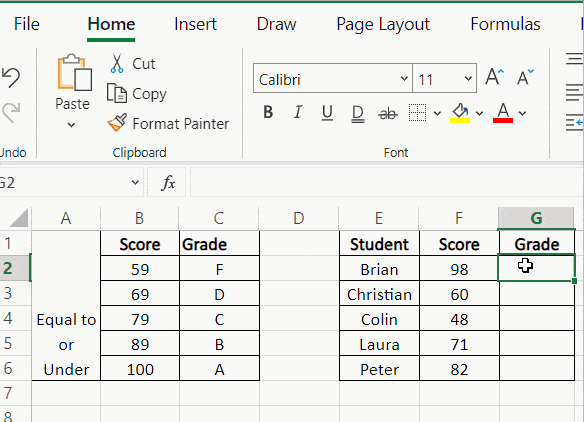The height and width of the screenshot is (422, 584).
Task: Click the Student header cell
Action: coord(379,244)
